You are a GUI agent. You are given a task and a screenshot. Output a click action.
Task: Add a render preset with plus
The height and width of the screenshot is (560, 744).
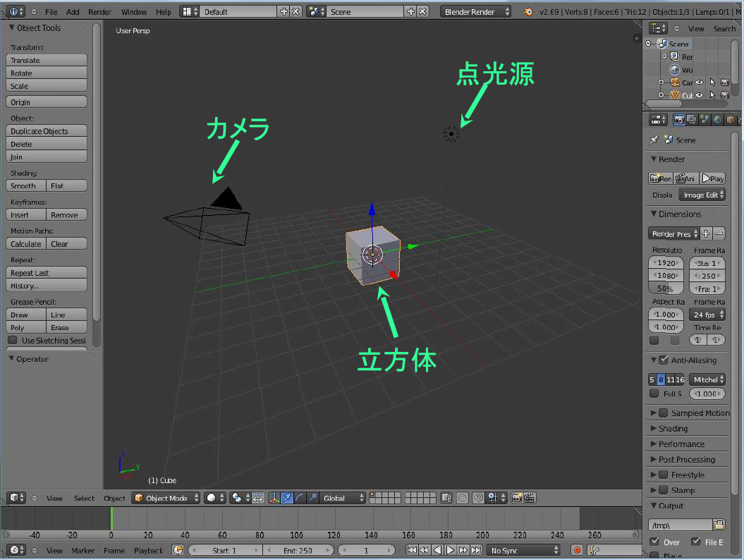point(707,233)
